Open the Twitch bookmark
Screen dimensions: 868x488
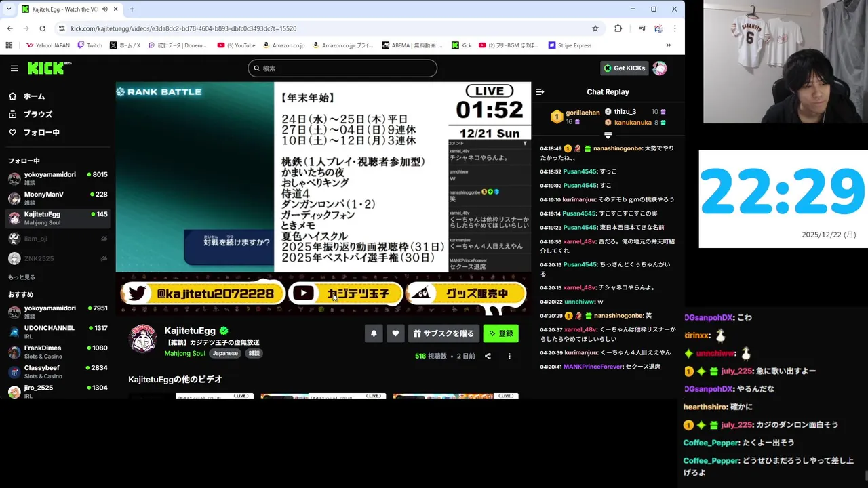(x=90, y=45)
